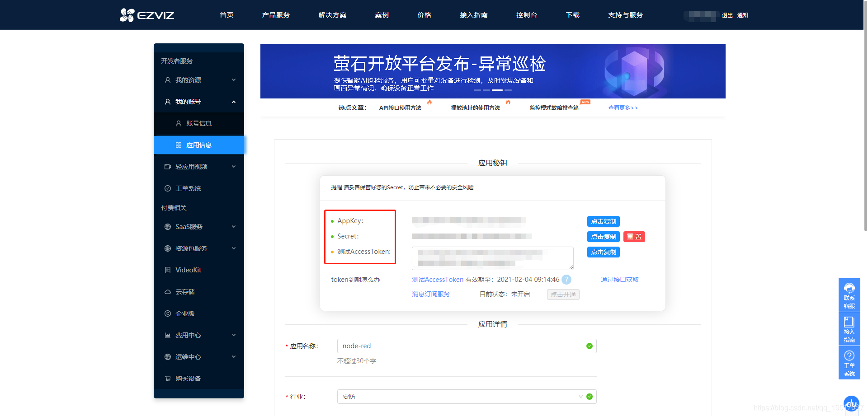
Task: Expand 资源包服务 chevron
Action: pyautogui.click(x=234, y=248)
